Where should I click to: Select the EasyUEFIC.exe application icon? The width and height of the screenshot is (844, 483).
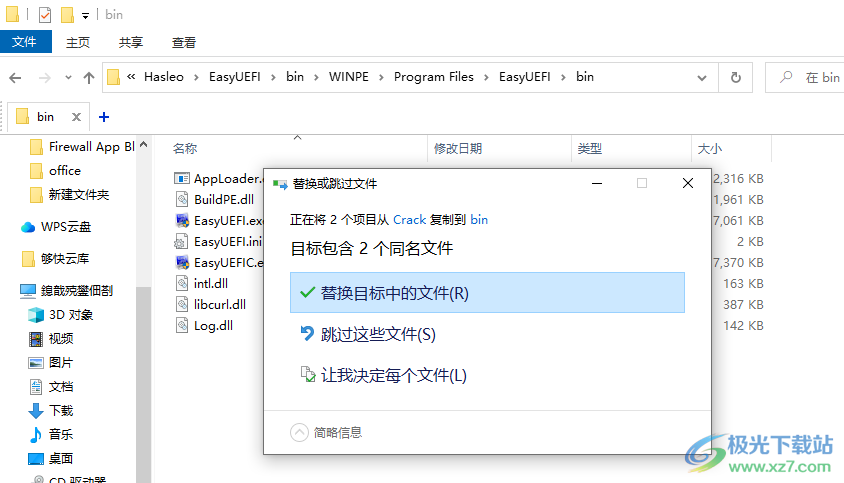click(x=182, y=262)
